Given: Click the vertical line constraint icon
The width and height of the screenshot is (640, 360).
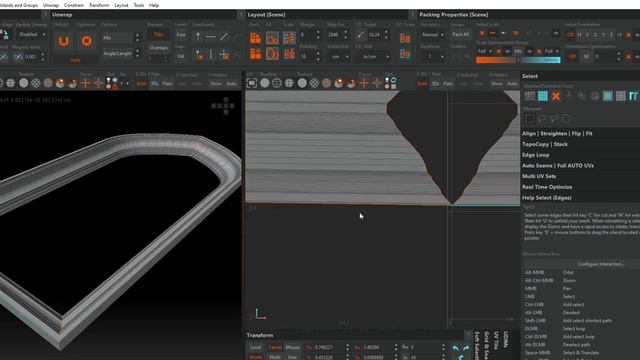Looking at the screenshot, I should pos(211,55).
